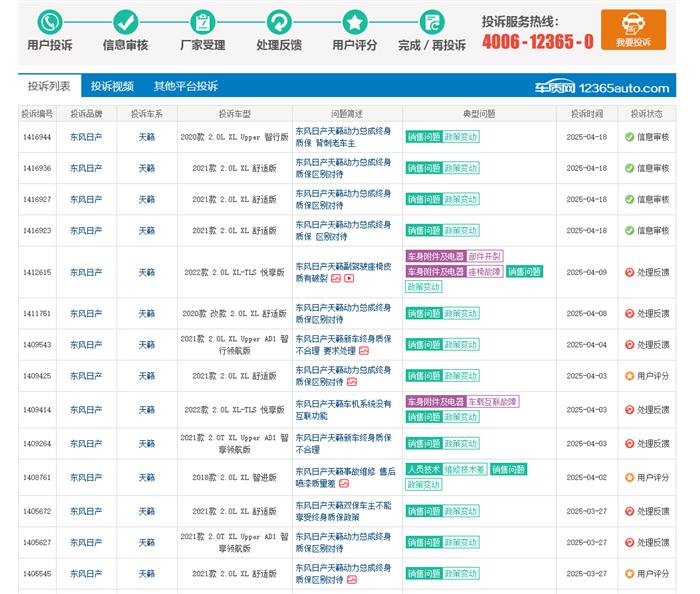
Task: Click complaint number 1409264
Action: click(x=37, y=444)
